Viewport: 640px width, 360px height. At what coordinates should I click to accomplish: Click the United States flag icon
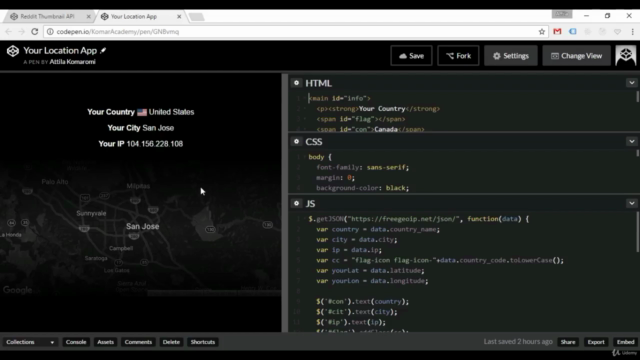142,112
